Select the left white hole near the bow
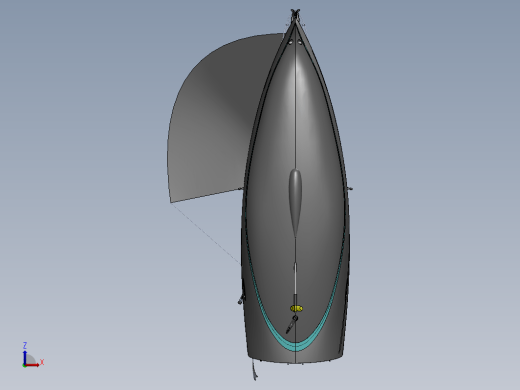The height and width of the screenshot is (390, 520). [290, 42]
